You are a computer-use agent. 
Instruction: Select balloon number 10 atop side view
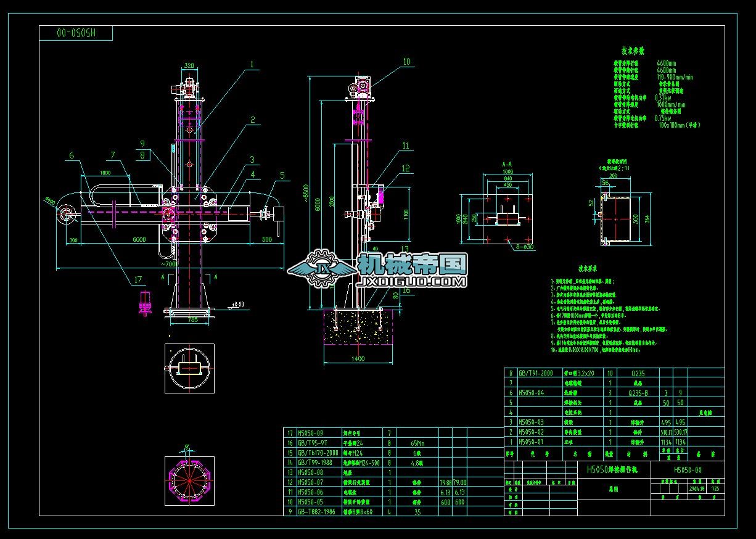(x=406, y=61)
